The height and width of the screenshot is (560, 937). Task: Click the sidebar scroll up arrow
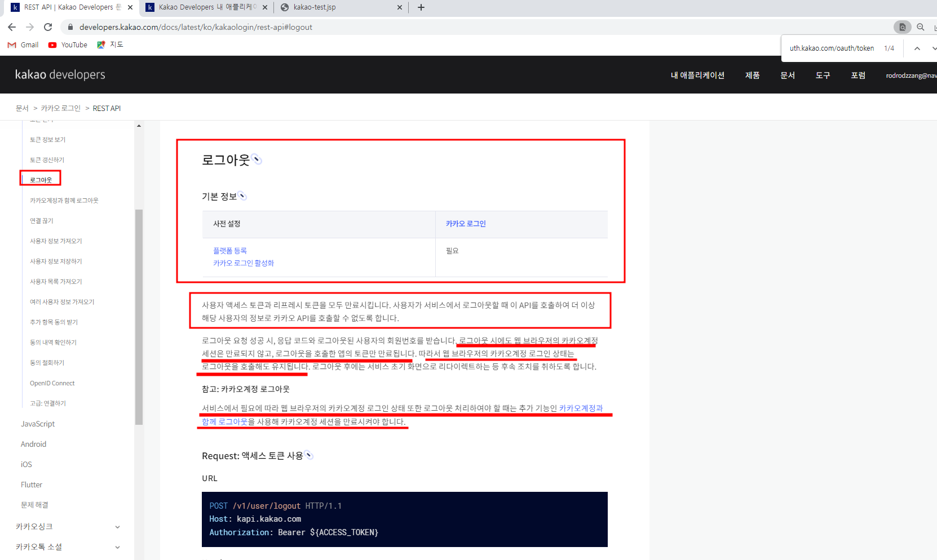pyautogui.click(x=139, y=126)
